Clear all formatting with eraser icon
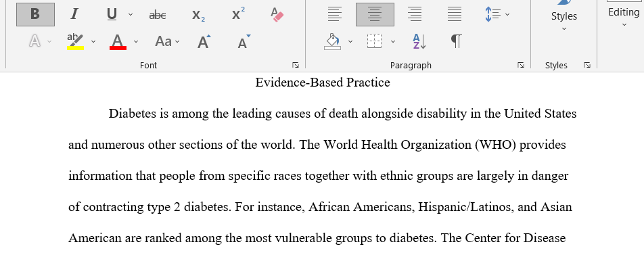The image size is (644, 255). coord(277,14)
